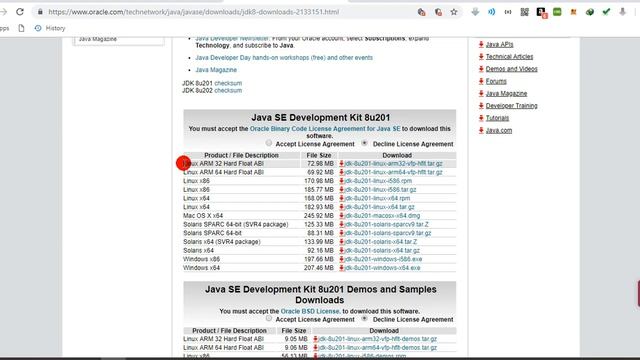Open the Java Magazine bullet link

coord(216,70)
